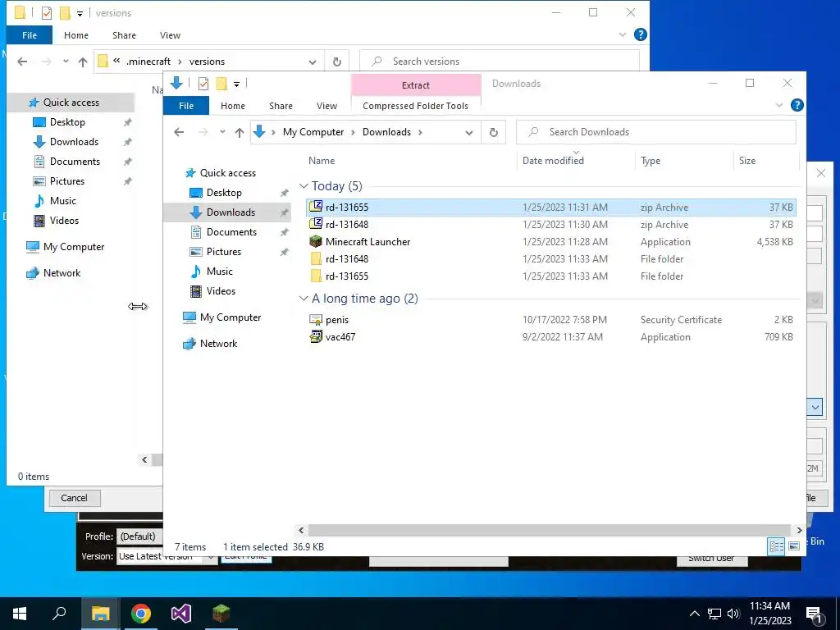Click New Folder icon in Downloads title bar

coord(221,84)
